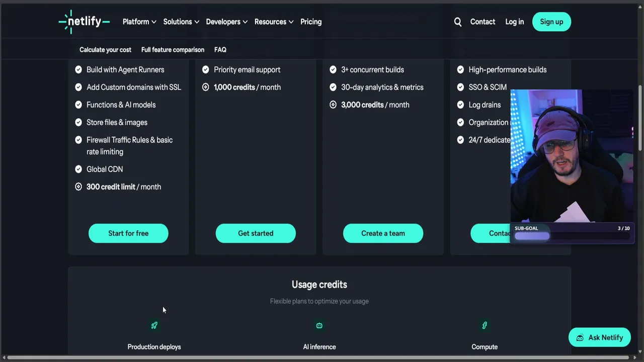Screen dimensions: 644x362
Task: Click the 3,000 credits coin icon
Action: (x=333, y=105)
